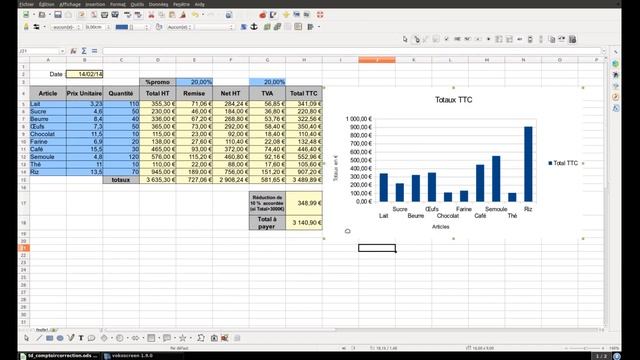This screenshot has height=360, width=640.
Task: Select row 21 header
Action: pos(24,248)
